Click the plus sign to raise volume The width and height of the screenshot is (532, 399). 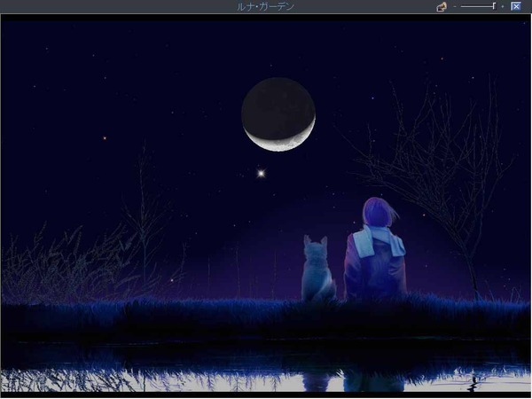[x=503, y=6]
